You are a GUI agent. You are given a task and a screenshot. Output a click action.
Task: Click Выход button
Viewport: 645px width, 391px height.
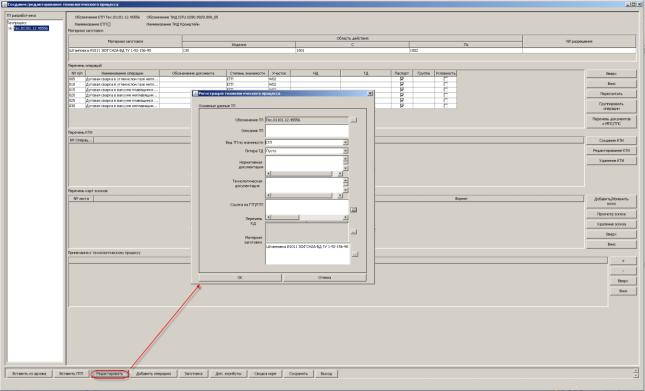(x=326, y=374)
